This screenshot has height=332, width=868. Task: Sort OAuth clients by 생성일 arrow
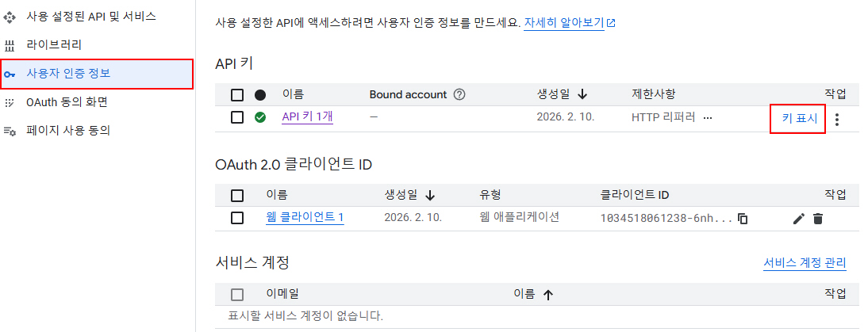[431, 194]
